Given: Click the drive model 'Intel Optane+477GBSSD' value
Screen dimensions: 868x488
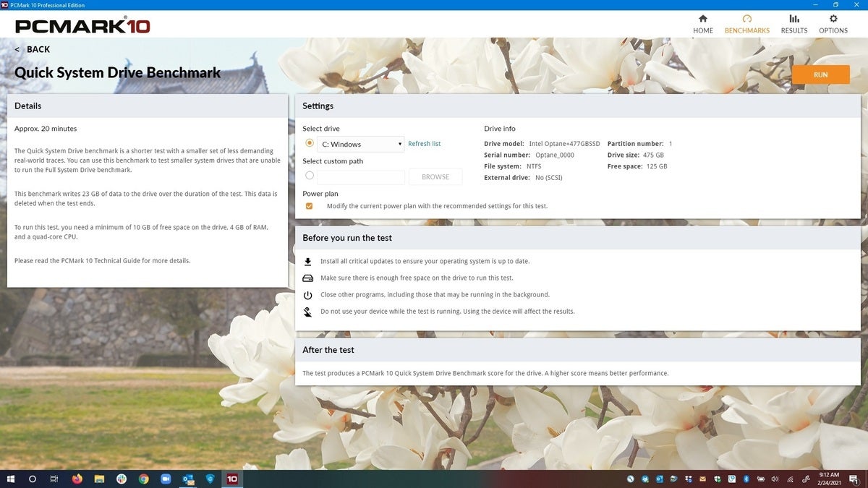Looking at the screenshot, I should [565, 144].
